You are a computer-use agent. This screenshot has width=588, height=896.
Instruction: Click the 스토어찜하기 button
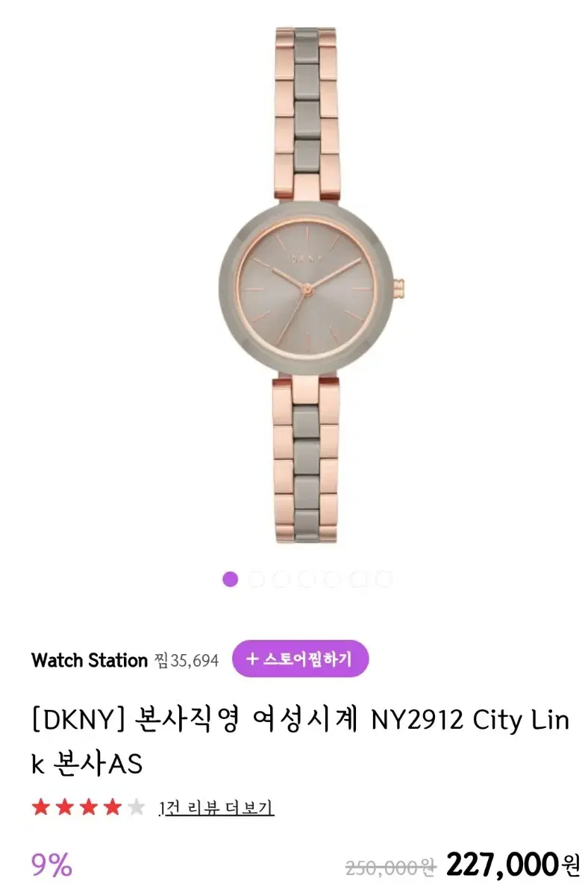click(x=301, y=659)
